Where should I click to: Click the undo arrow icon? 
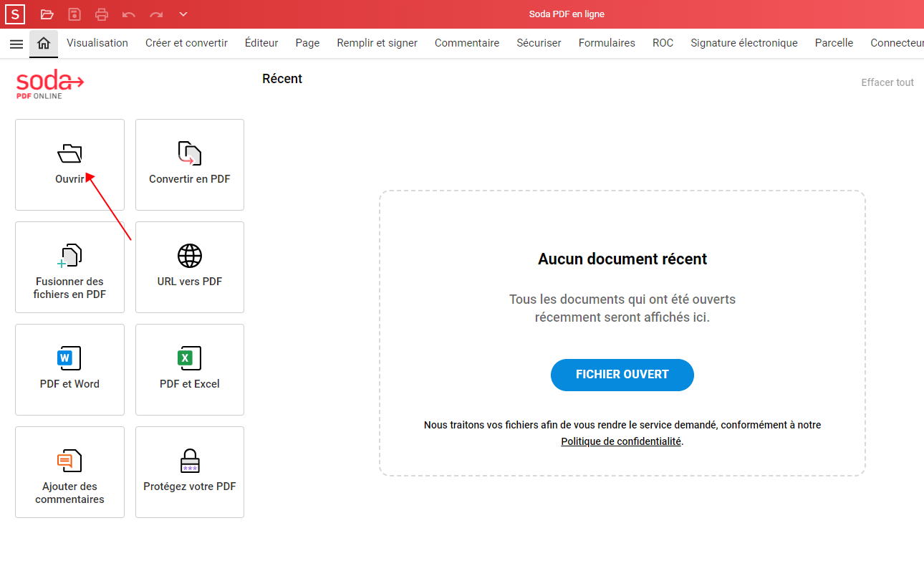[129, 14]
